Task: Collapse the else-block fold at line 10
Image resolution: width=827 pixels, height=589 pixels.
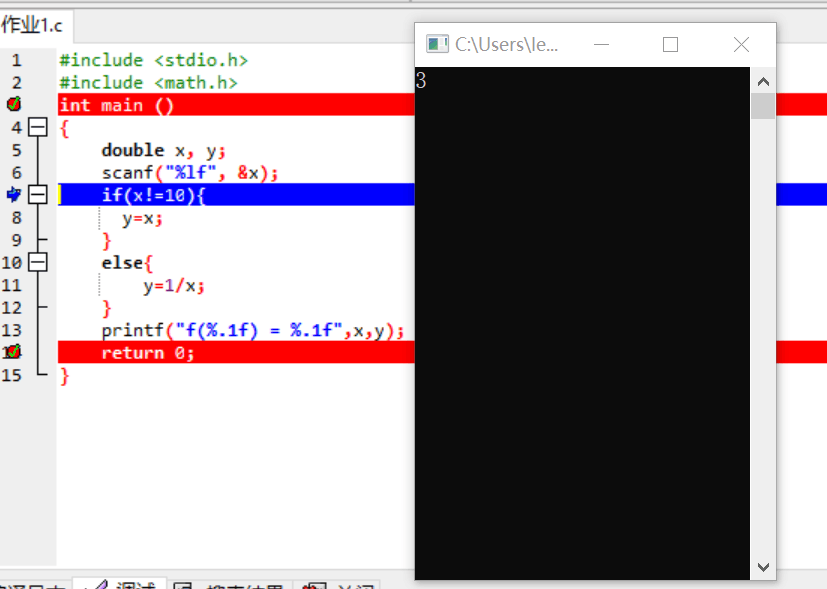Action: (37, 262)
